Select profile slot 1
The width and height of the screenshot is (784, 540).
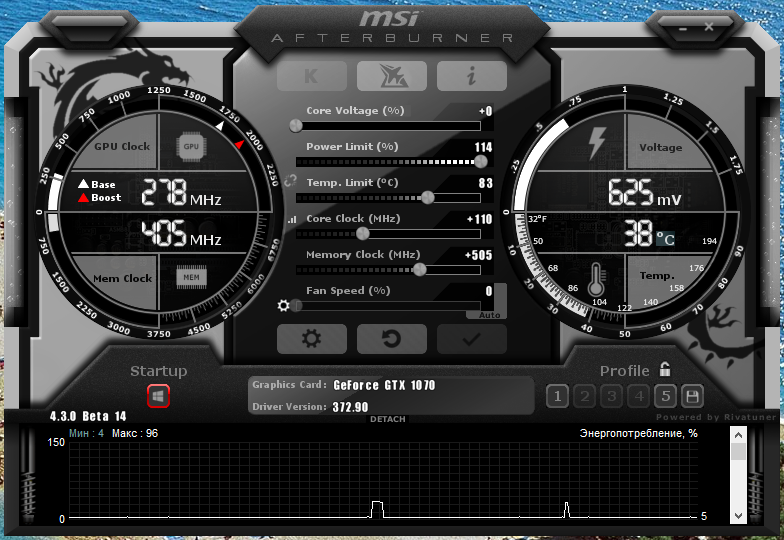click(558, 396)
